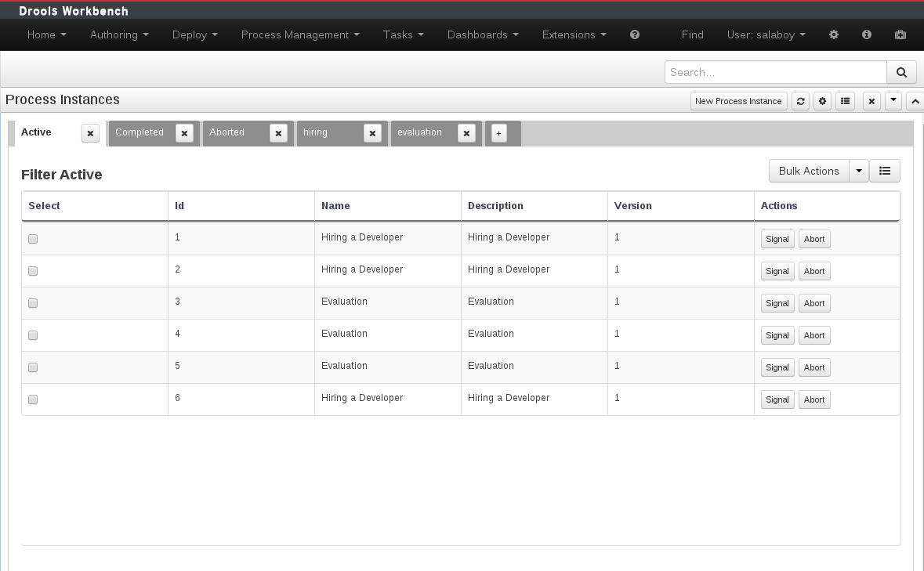The image size is (924, 571).
Task: Open the column picker list icon beside Bulk Actions
Action: (885, 171)
